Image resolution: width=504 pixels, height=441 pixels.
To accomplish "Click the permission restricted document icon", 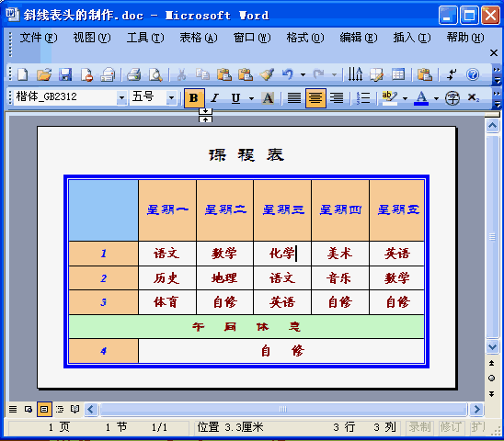I will click(86, 74).
